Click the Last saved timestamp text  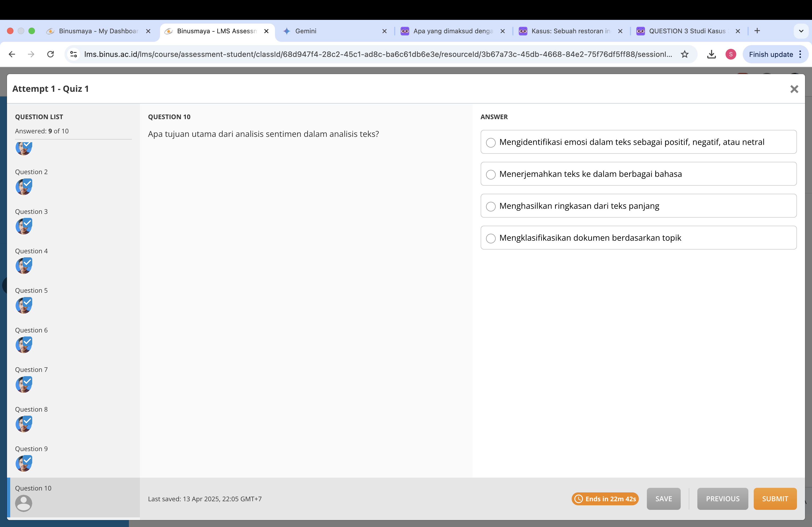[205, 499]
